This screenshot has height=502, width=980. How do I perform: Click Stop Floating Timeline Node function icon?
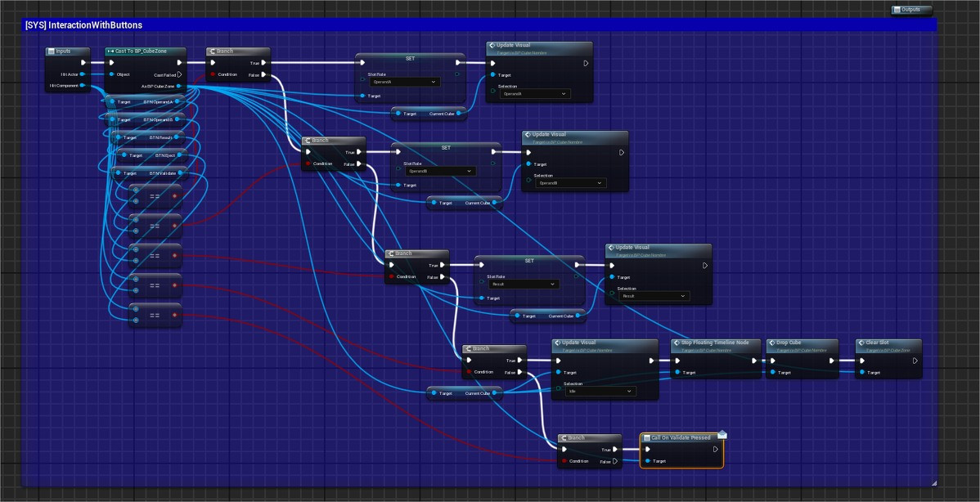click(677, 343)
